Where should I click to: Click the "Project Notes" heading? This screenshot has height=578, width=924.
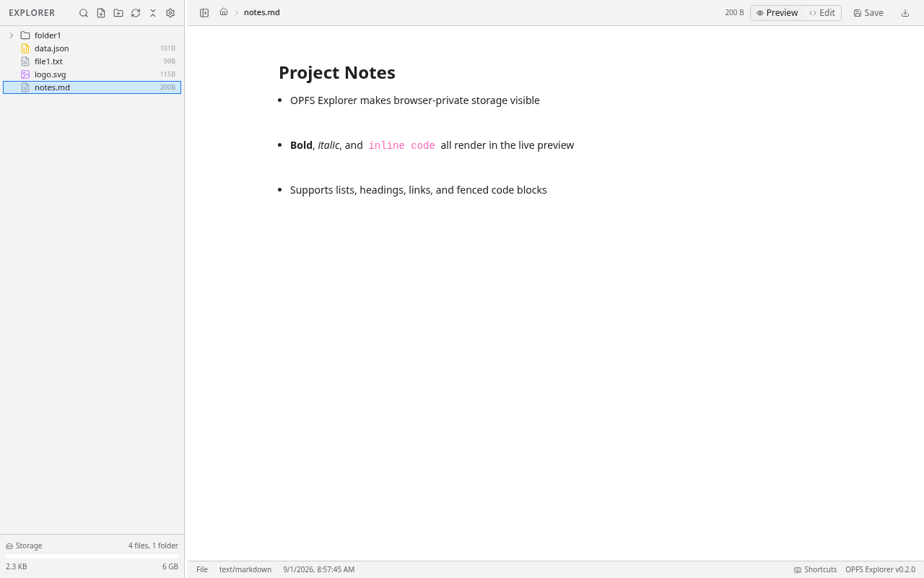click(337, 73)
